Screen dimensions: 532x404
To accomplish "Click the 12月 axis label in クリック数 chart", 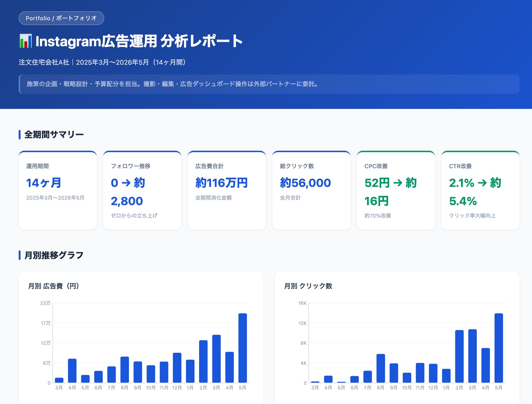I will pos(433,388).
